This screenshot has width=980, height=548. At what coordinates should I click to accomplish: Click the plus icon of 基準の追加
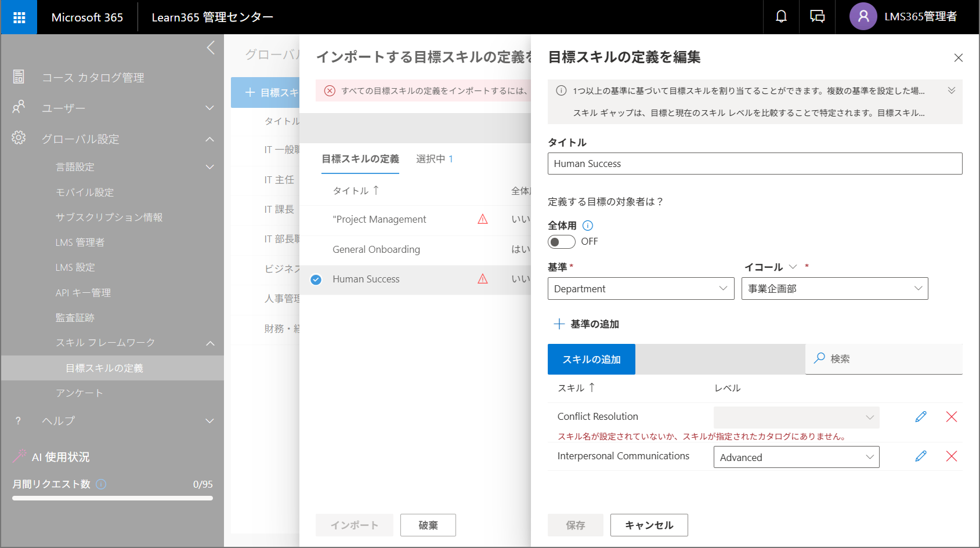coord(559,324)
